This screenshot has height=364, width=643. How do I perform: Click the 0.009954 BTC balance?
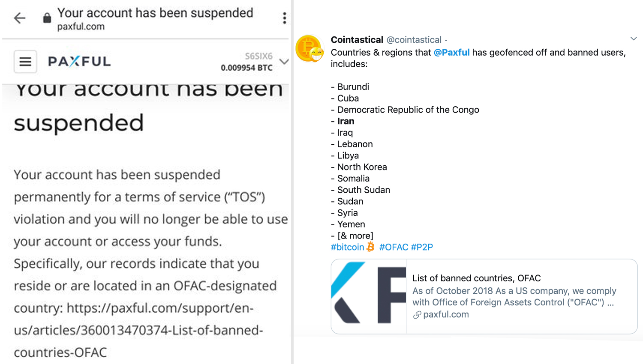tap(246, 68)
